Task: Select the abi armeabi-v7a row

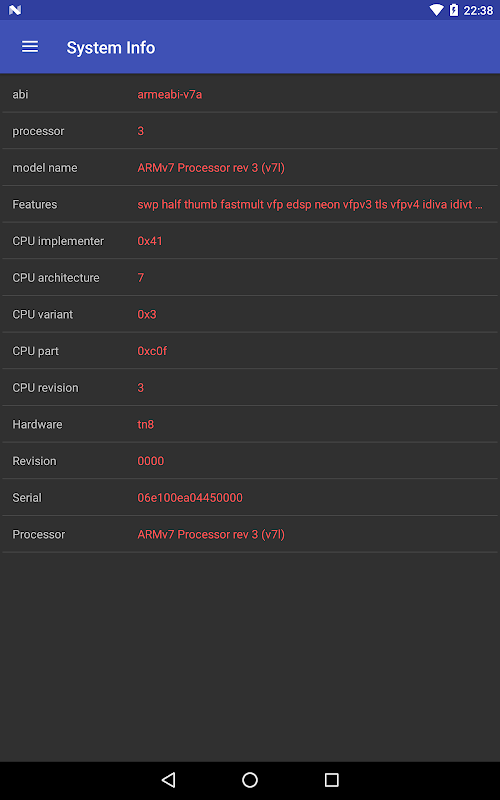Action: click(250, 94)
